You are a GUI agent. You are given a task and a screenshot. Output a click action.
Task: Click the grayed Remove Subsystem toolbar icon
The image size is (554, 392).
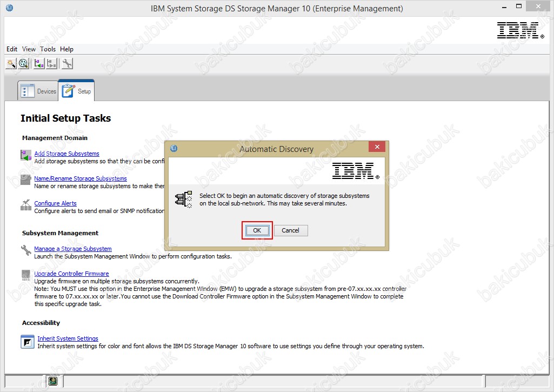tap(52, 64)
